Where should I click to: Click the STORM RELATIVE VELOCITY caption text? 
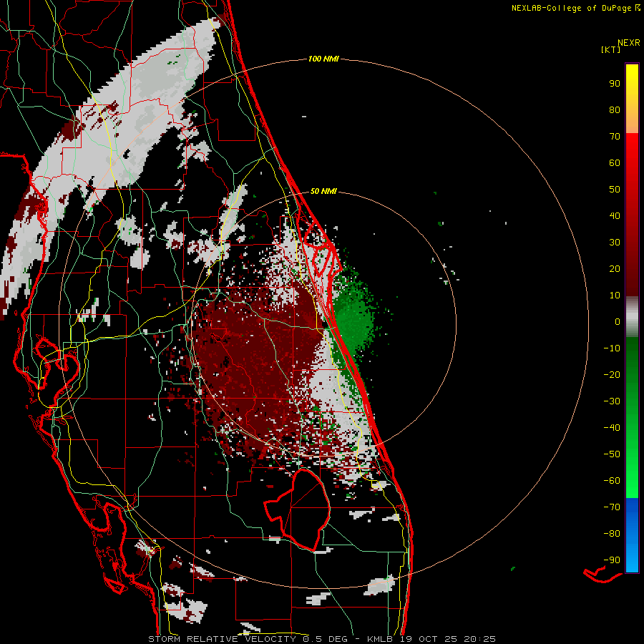pyautogui.click(x=222, y=639)
